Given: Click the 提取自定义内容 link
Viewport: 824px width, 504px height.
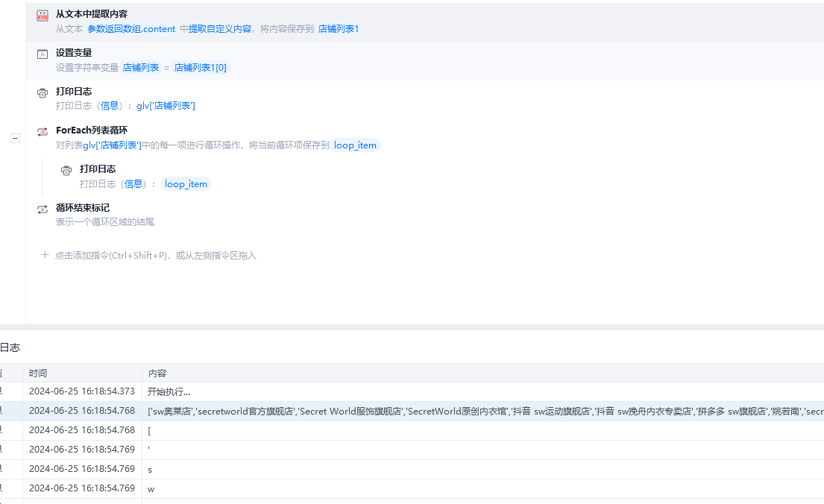Looking at the screenshot, I should tap(220, 29).
